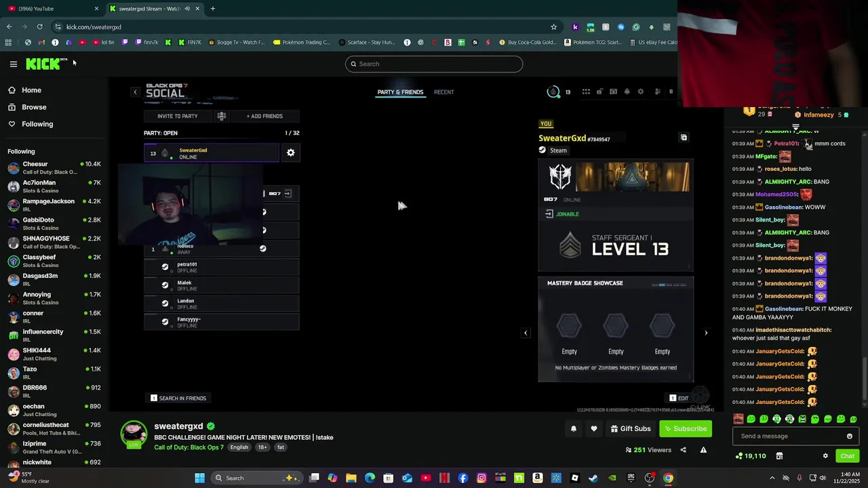Open chat settings gear icon
The height and width of the screenshot is (488, 868).
825,456
